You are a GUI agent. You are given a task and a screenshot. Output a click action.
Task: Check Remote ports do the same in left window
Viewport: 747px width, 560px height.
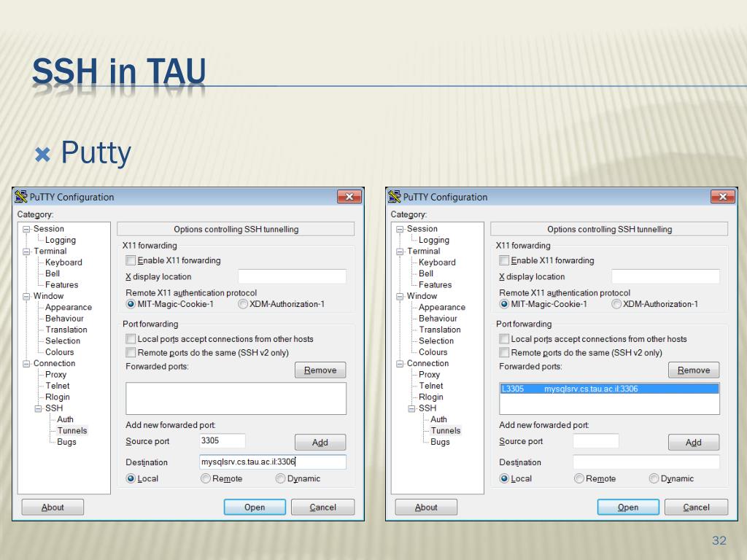point(131,352)
